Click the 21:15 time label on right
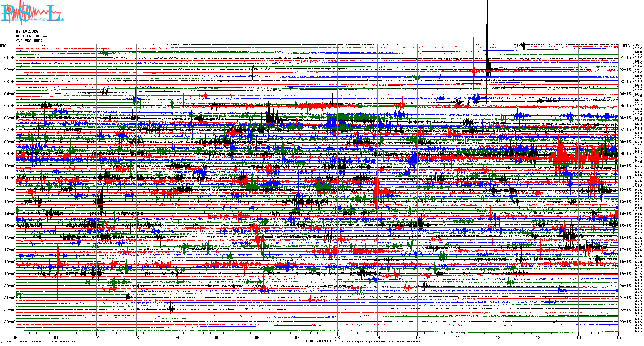 click(625, 298)
